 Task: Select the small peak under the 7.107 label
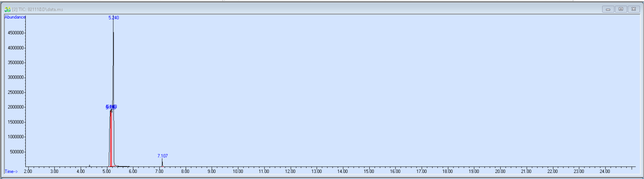162,162
